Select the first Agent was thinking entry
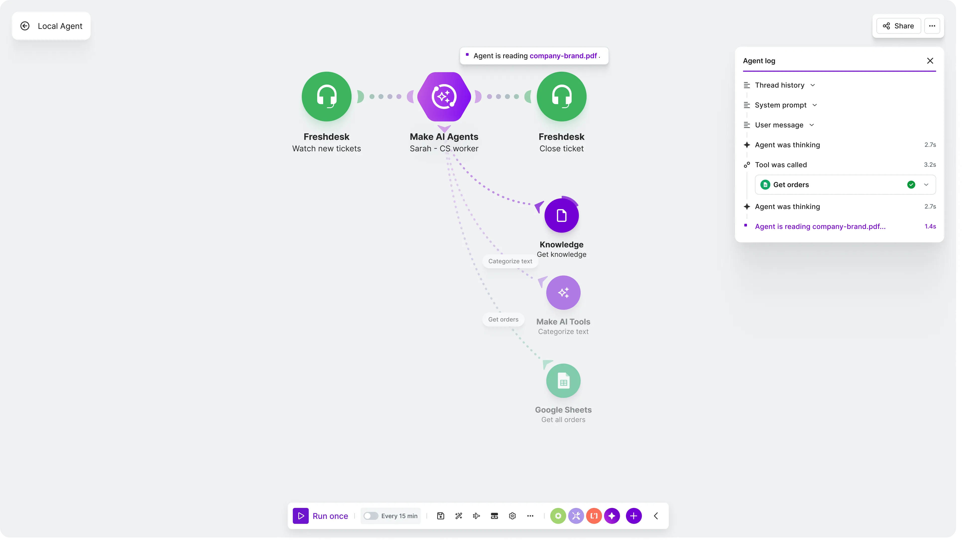 (x=839, y=145)
